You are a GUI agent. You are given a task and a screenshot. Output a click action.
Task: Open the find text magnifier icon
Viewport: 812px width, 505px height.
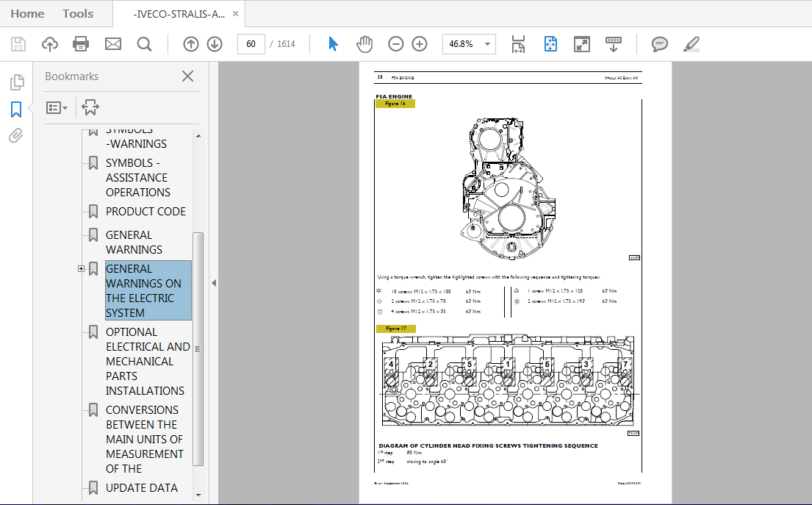[145, 44]
